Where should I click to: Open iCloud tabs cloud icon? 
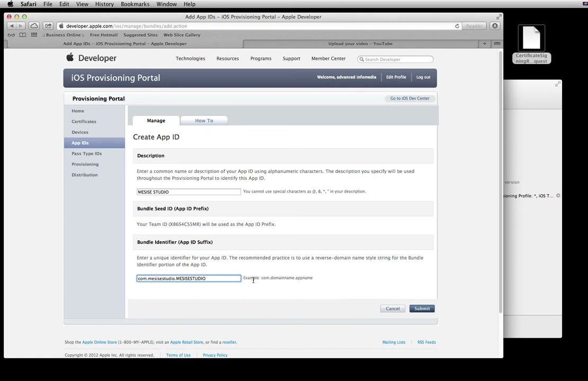pyautogui.click(x=34, y=26)
